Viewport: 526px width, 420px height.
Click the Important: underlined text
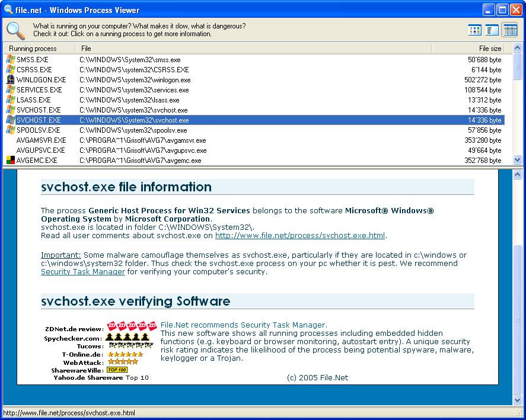pyautogui.click(x=60, y=255)
